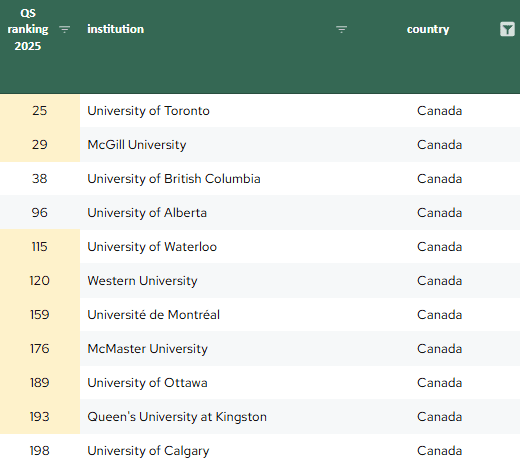Click ranking cell showing 96
The image size is (520, 465).
pyautogui.click(x=40, y=213)
